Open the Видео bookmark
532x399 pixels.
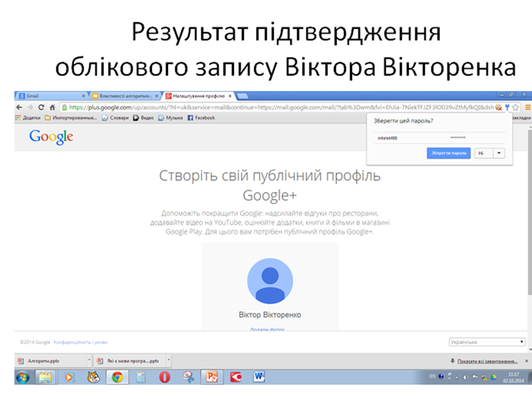click(x=144, y=117)
